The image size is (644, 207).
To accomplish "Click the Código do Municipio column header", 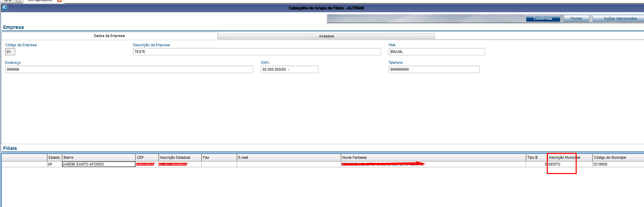I will click(618, 157).
